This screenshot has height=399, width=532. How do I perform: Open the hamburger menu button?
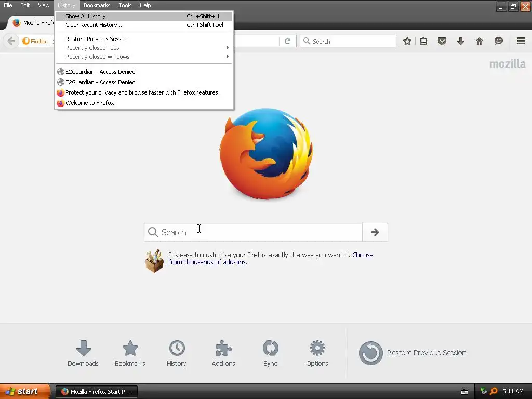click(x=521, y=41)
